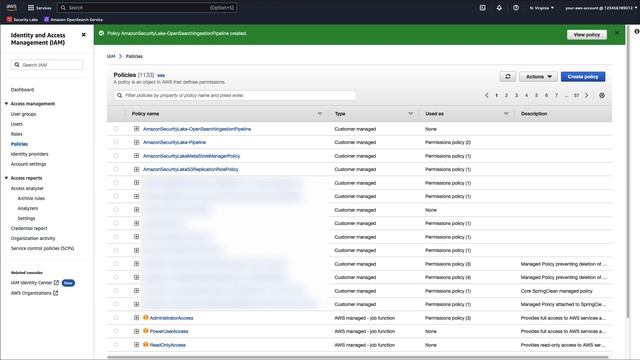Viewport: 640px width, 360px height.
Task: Expand PowerUserAccess row details
Action: coord(136,331)
